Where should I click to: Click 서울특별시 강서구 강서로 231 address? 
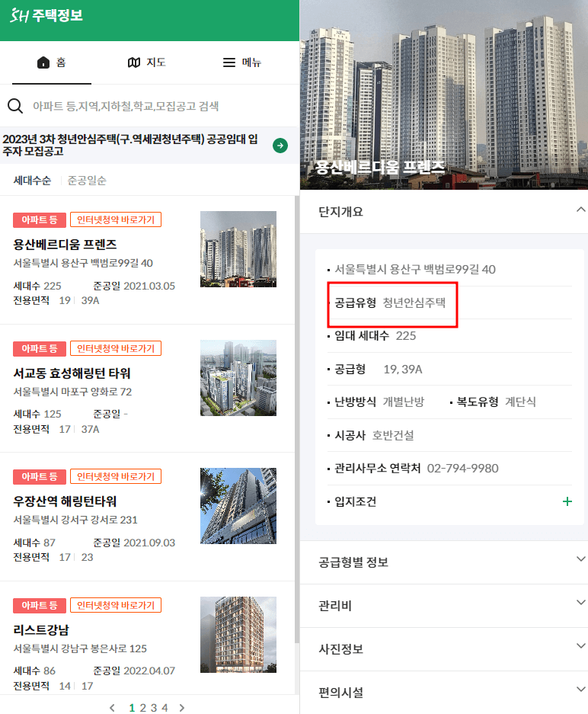point(75,520)
